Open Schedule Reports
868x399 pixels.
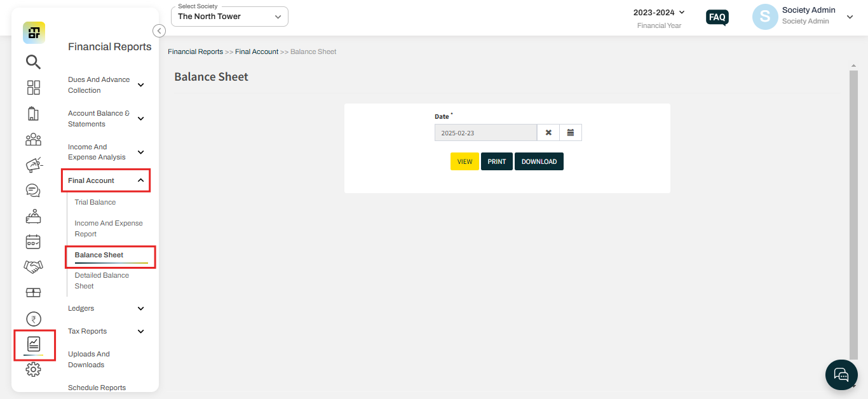pos(97,388)
